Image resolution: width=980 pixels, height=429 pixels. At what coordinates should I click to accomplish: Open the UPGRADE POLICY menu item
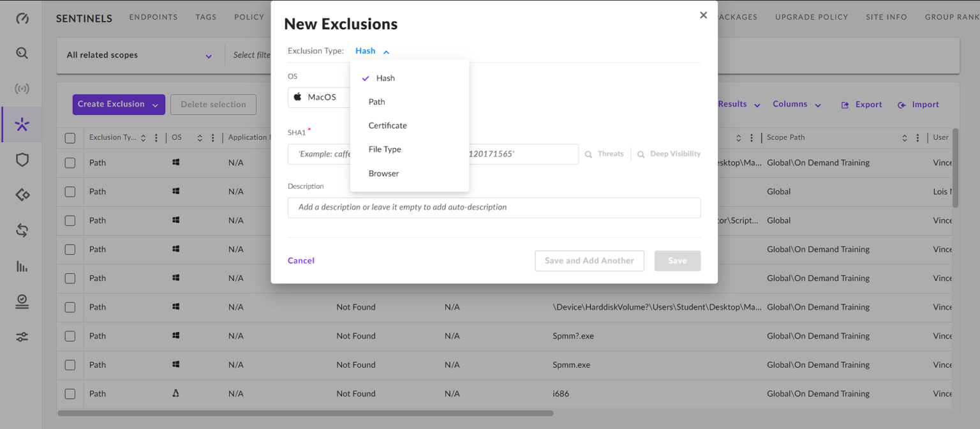pyautogui.click(x=812, y=17)
